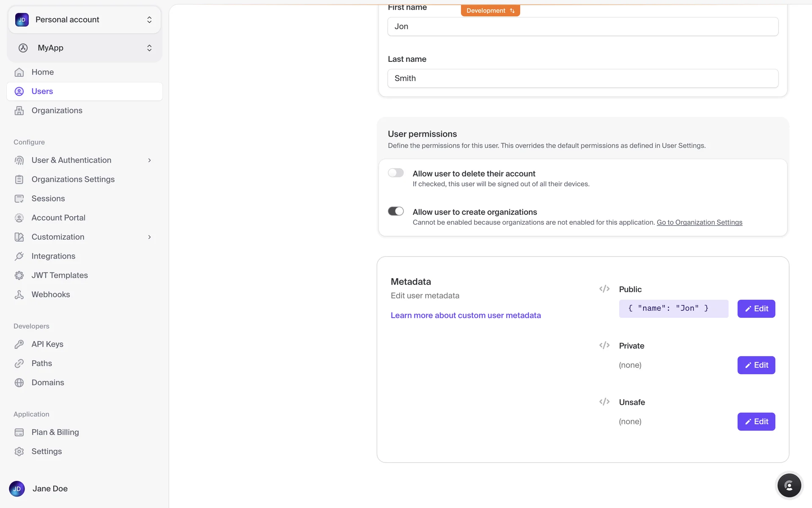This screenshot has height=508, width=812.
Task: Switch the Development environment badge
Action: tap(490, 11)
